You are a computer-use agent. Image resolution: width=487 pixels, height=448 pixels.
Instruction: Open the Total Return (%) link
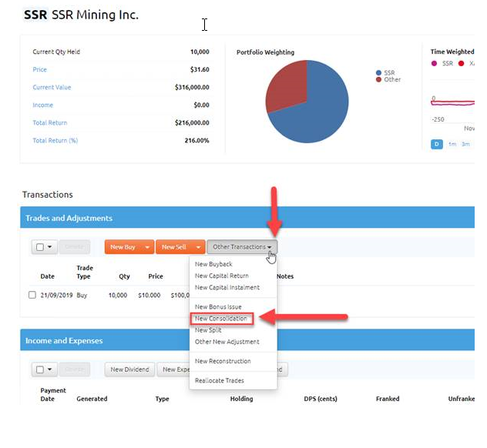[55, 141]
